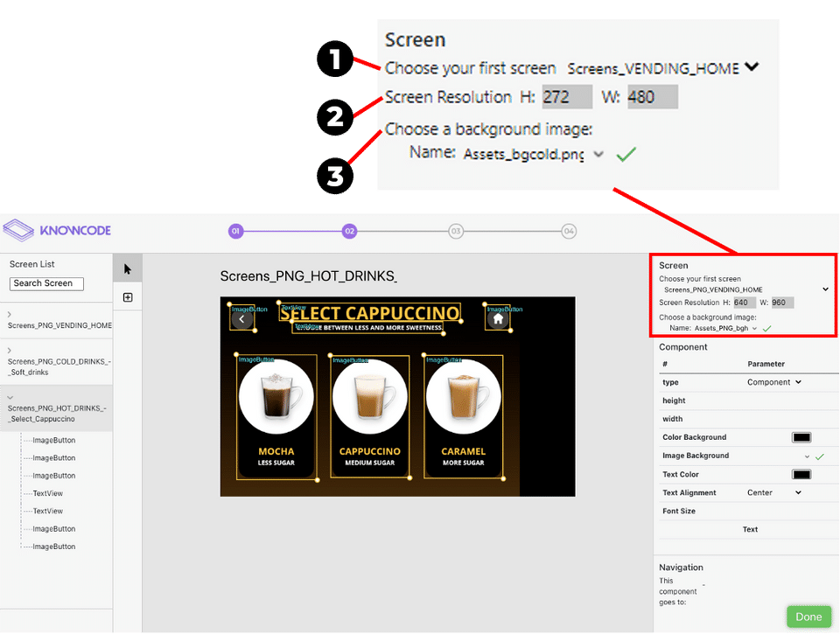840x634 pixels.
Task: Select Screens_PNG_COLD_DRINKS_-_Soft_drinks in list
Action: [59, 366]
